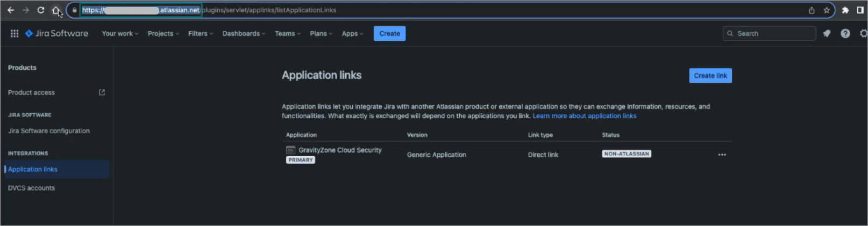Click the Jira Software logo
868x226 pixels.
coord(56,33)
